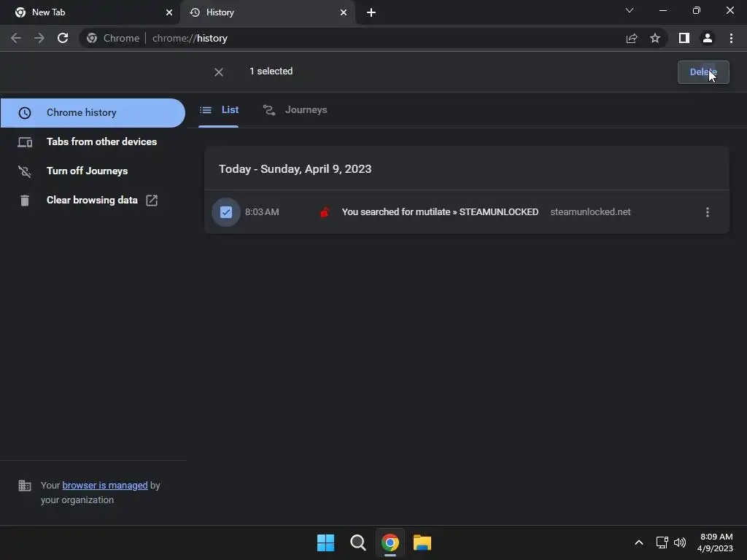Open File Explorer from the taskbar

[x=422, y=542]
